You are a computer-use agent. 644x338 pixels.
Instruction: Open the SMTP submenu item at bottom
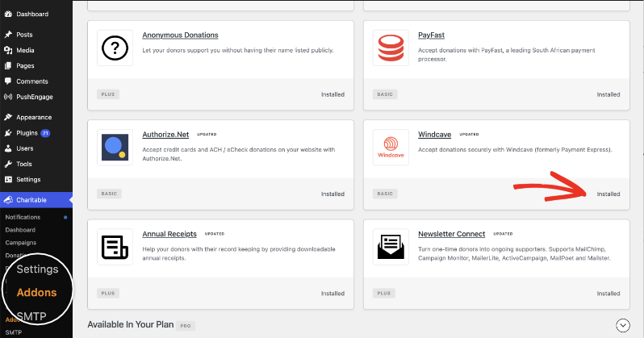pyautogui.click(x=13, y=332)
